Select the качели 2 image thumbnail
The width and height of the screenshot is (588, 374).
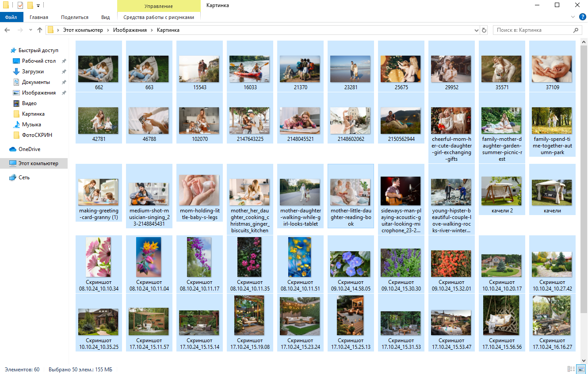pyautogui.click(x=502, y=191)
